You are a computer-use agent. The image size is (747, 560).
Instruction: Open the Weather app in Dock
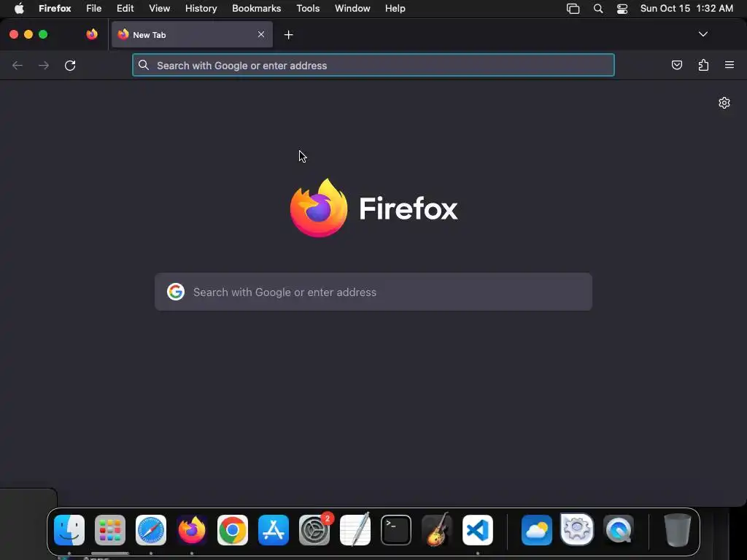(x=537, y=530)
